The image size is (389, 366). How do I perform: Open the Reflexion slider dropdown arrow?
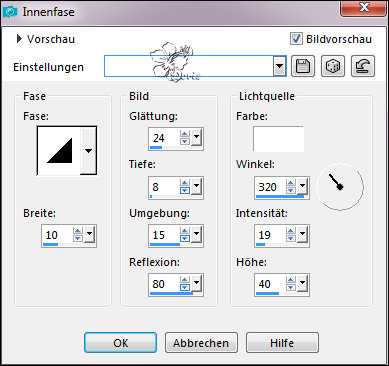pos(196,283)
